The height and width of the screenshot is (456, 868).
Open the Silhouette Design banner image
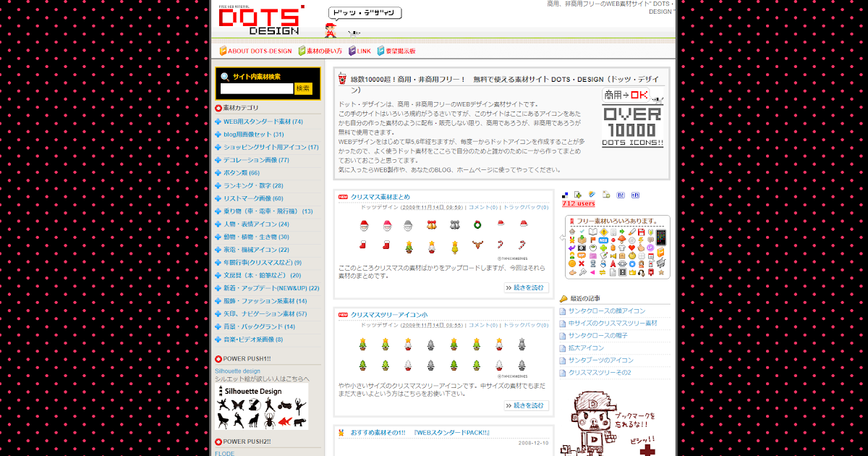tap(261, 407)
